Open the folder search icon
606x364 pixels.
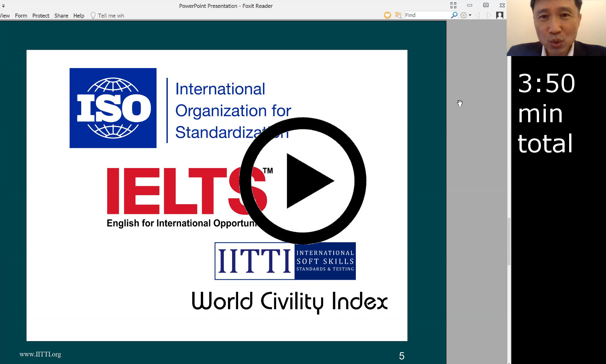pos(398,15)
